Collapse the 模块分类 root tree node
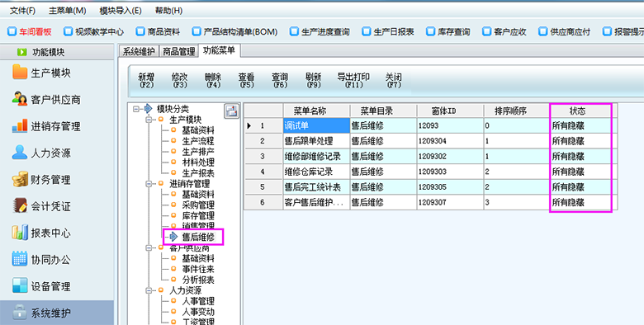 (136, 109)
